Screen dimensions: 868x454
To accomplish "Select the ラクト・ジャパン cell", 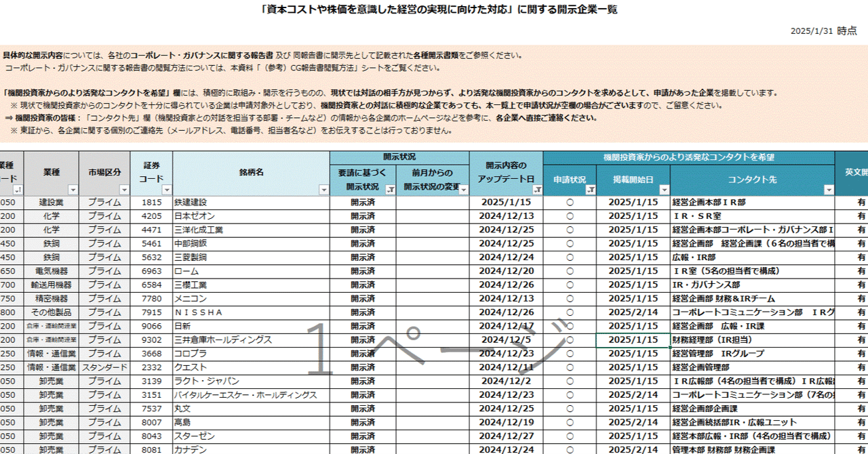I will pos(251,381).
